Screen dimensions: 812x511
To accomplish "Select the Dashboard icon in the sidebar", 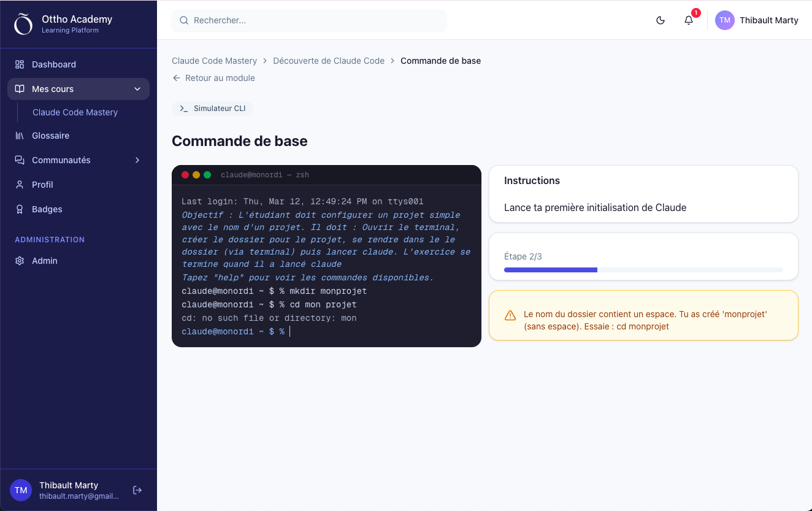I will 19,64.
